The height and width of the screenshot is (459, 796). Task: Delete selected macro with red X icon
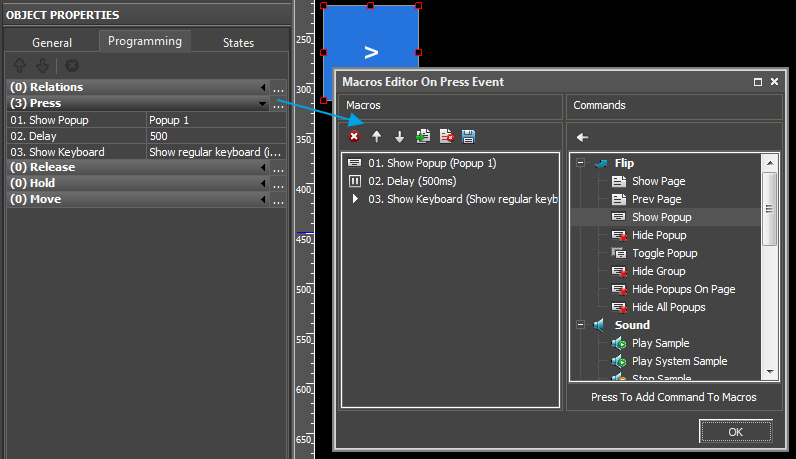[354, 137]
